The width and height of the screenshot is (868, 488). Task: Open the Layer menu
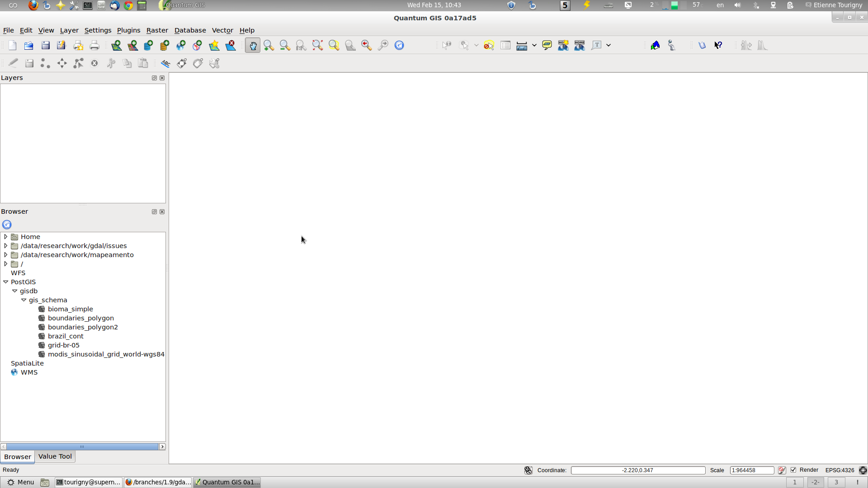tap(69, 30)
